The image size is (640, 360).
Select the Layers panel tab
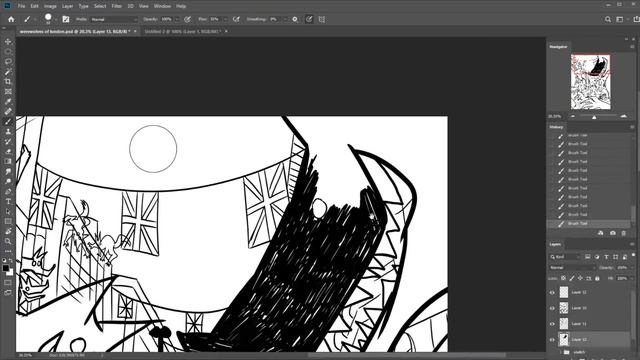pyautogui.click(x=555, y=244)
